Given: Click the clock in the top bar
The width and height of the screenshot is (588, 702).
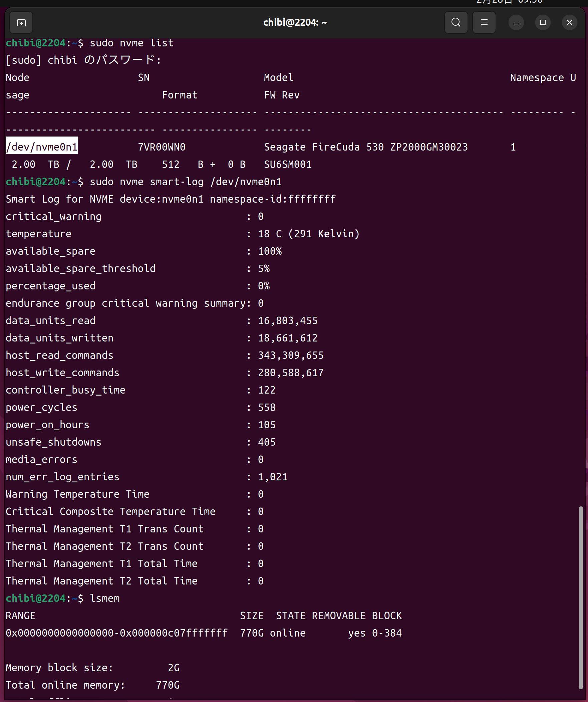Looking at the screenshot, I should (x=510, y=2).
